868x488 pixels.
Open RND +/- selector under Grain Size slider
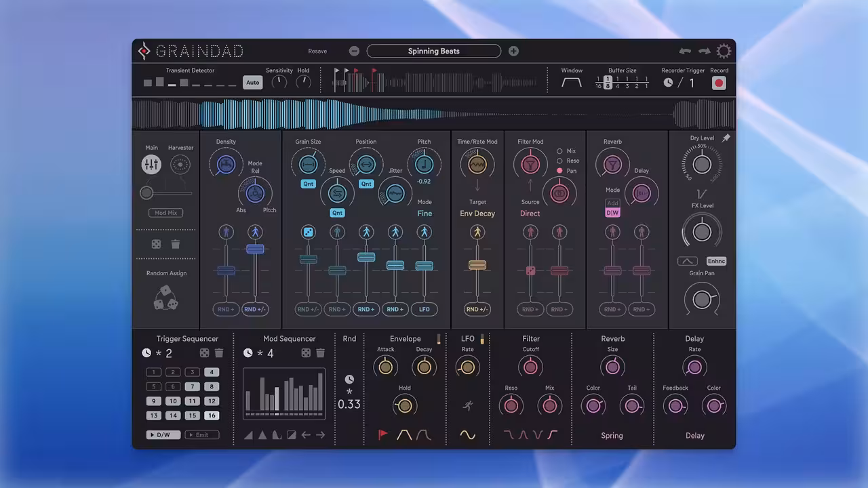coord(308,309)
